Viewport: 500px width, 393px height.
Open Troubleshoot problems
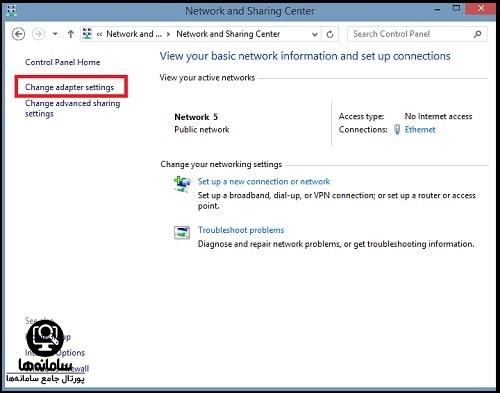[241, 230]
